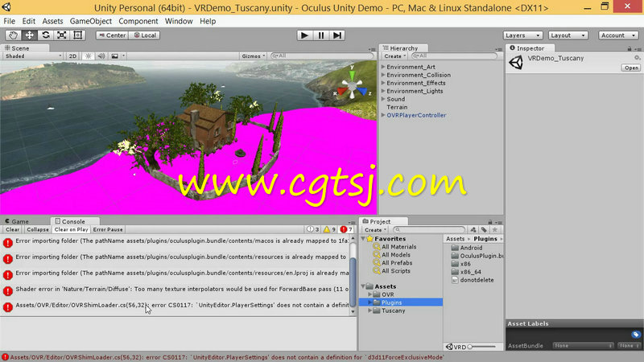Screen dimensions: 644x362
Task: Search by type in Project panel
Action: pos(473,230)
